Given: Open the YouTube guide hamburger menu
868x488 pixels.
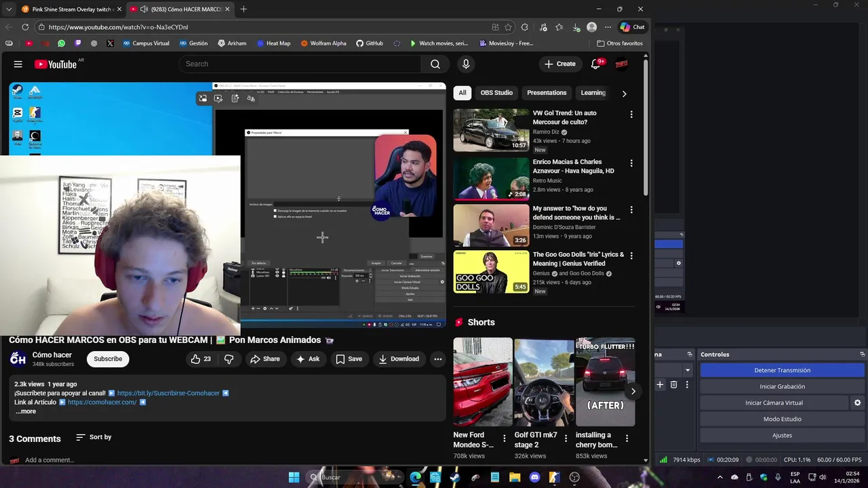Looking at the screenshot, I should (18, 64).
